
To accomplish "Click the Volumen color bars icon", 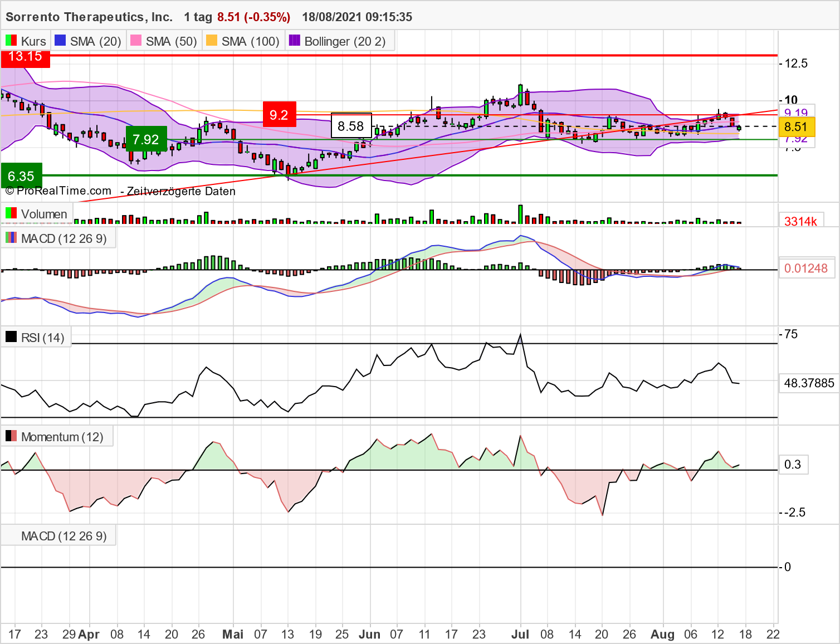I will pyautogui.click(x=10, y=214).
